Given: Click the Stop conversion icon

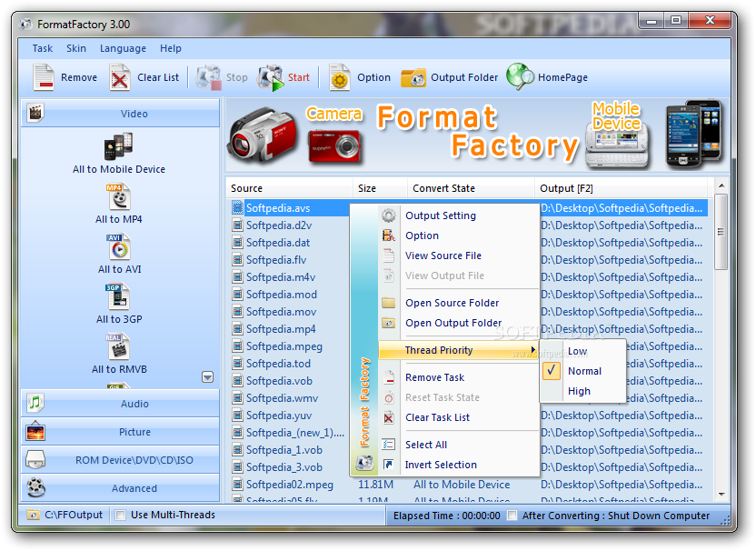Looking at the screenshot, I should tap(209, 77).
